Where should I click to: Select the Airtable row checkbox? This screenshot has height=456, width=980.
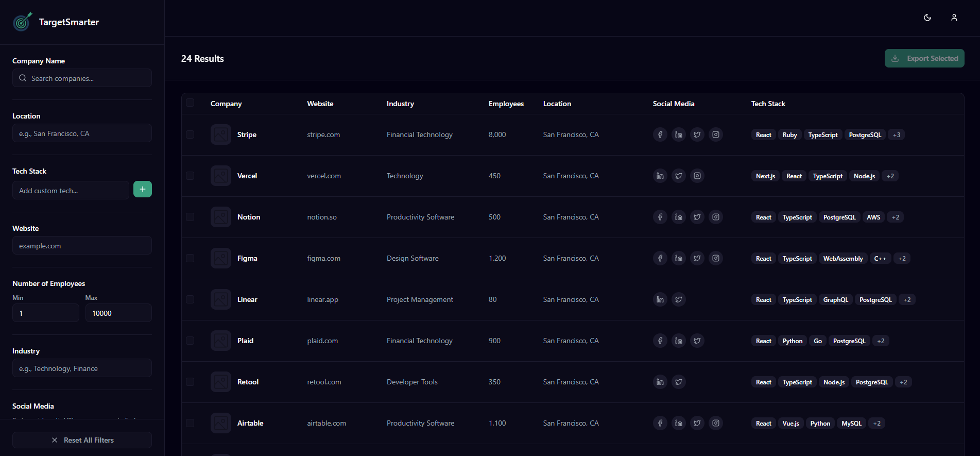click(190, 423)
